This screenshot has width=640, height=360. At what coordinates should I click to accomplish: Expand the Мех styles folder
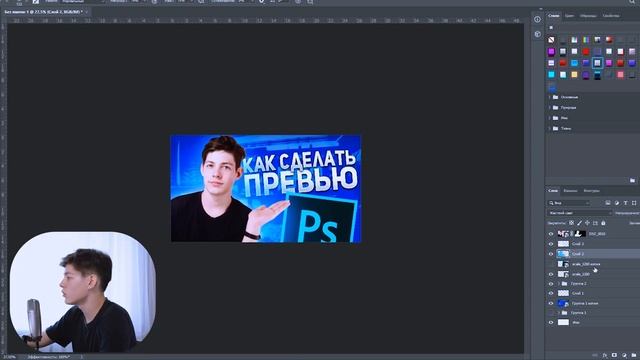[x=549, y=118]
